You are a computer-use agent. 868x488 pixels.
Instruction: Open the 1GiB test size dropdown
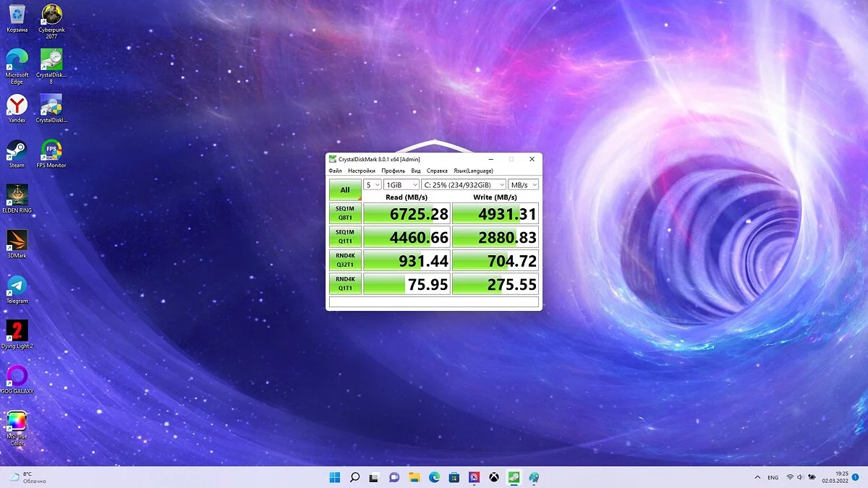point(401,184)
